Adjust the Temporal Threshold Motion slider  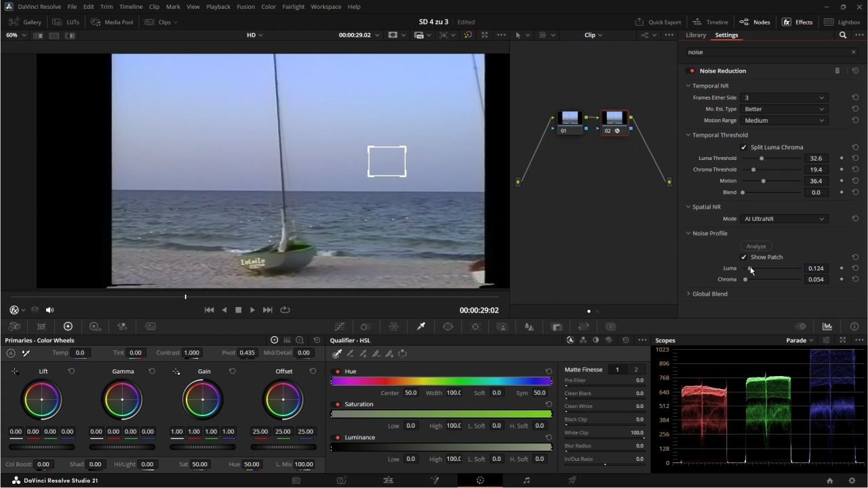coord(772,181)
